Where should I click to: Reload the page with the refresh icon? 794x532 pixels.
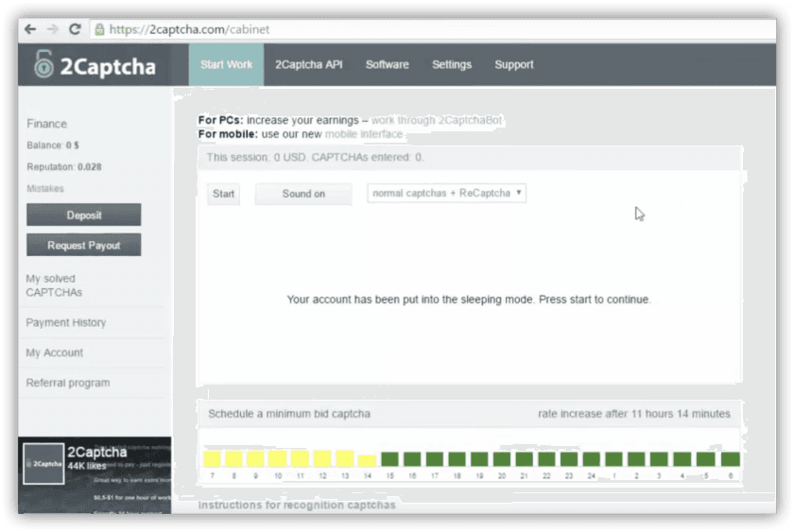[76, 29]
